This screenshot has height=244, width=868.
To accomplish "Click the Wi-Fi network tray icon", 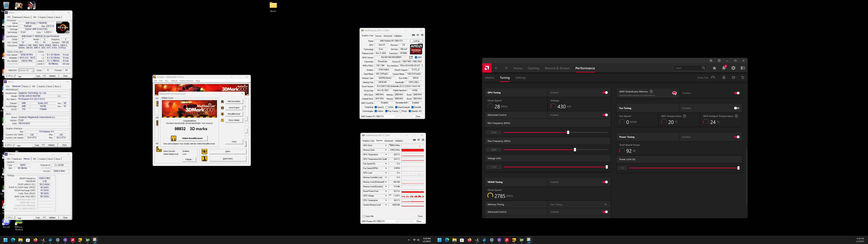I will tap(414, 240).
